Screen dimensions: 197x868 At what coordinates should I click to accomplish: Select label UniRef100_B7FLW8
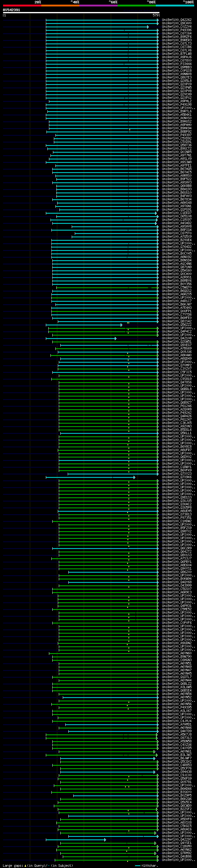click(x=177, y=54)
